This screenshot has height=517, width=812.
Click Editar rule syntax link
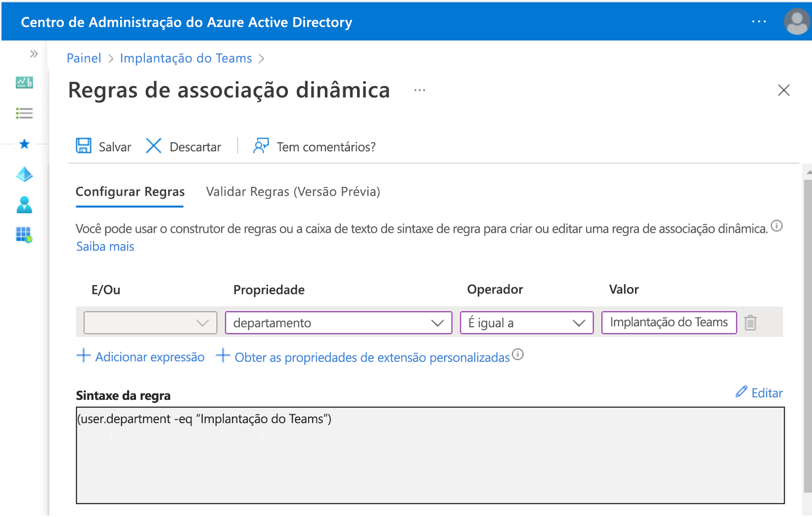(759, 393)
